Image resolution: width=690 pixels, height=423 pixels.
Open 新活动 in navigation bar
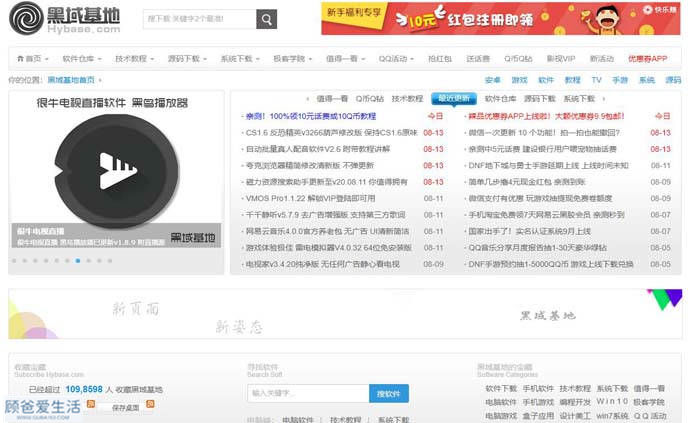tap(602, 59)
